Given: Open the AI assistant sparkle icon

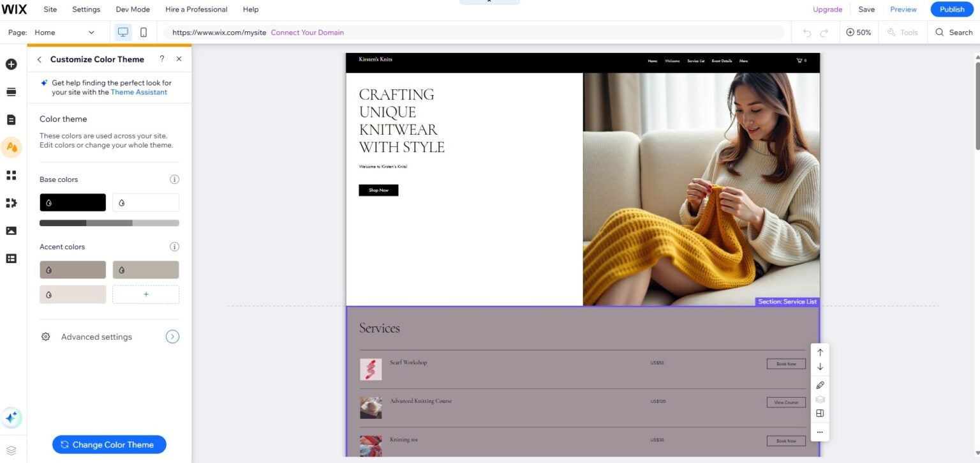Looking at the screenshot, I should pos(10,417).
